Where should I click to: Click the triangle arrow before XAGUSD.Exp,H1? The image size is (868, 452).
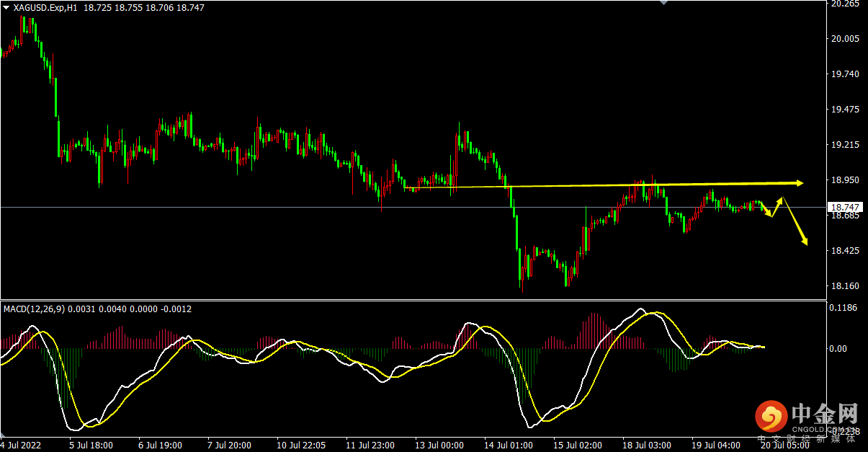pyautogui.click(x=6, y=7)
